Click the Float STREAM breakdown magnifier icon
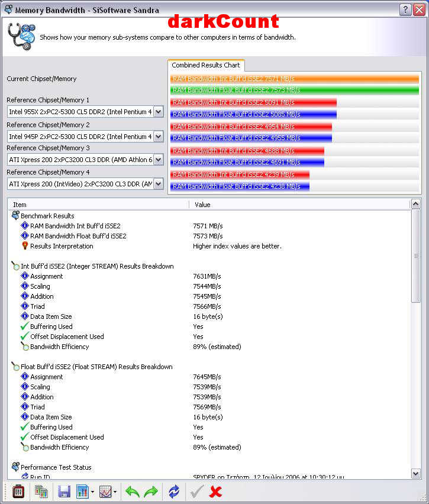429x504 pixels. click(x=15, y=366)
